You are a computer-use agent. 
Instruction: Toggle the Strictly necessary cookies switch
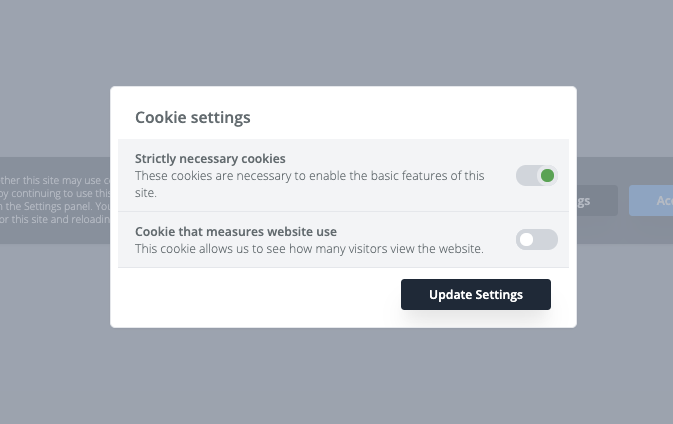(x=537, y=176)
